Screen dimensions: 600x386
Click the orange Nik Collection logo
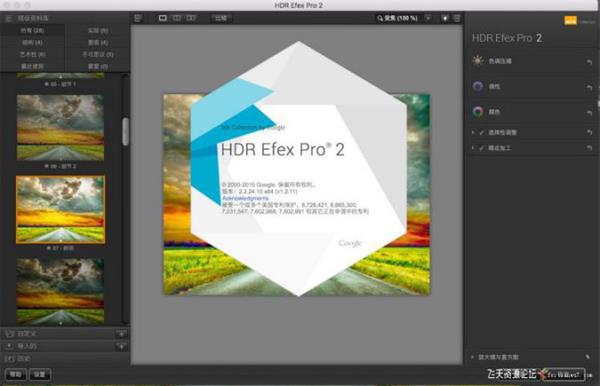570,20
